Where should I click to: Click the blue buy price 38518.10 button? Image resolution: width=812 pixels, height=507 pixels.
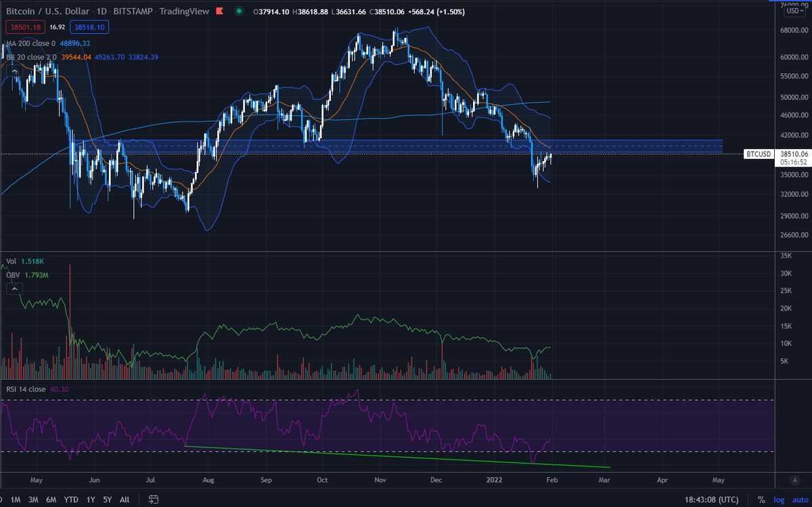(x=89, y=27)
